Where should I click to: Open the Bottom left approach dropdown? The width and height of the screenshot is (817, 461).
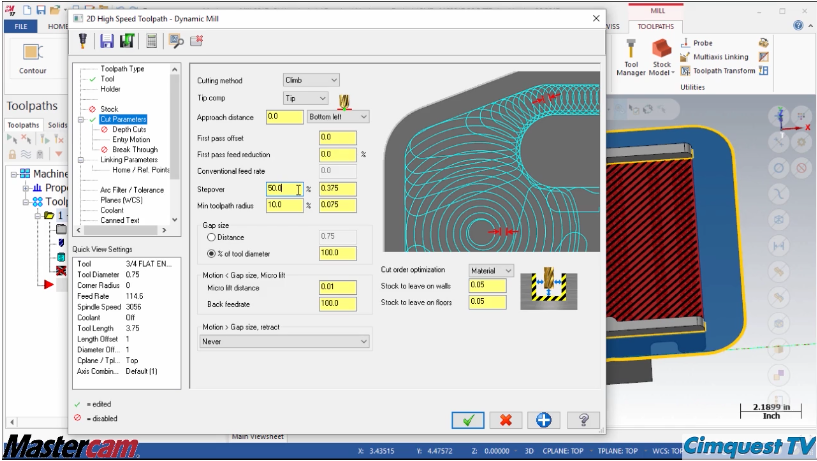(338, 117)
